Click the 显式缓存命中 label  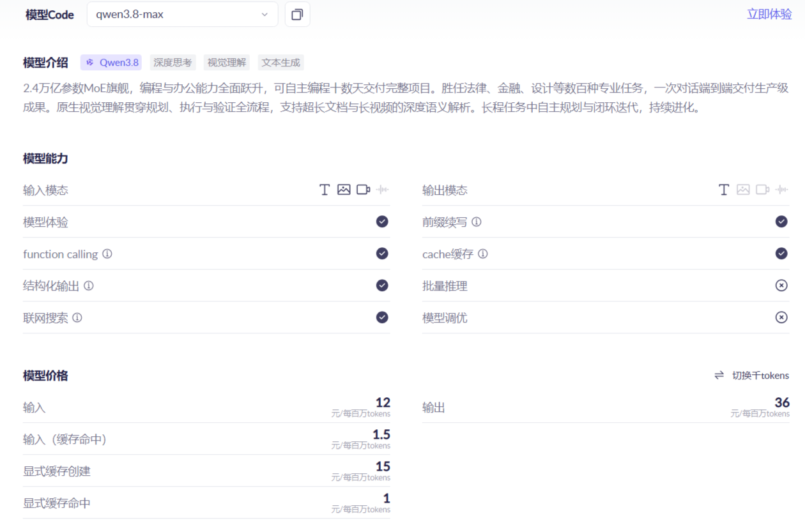click(57, 503)
